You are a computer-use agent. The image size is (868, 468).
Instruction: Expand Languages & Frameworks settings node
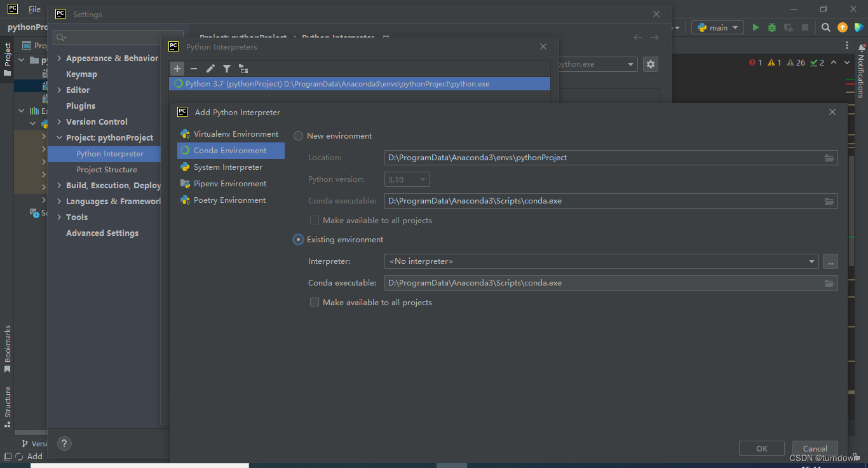(x=59, y=202)
